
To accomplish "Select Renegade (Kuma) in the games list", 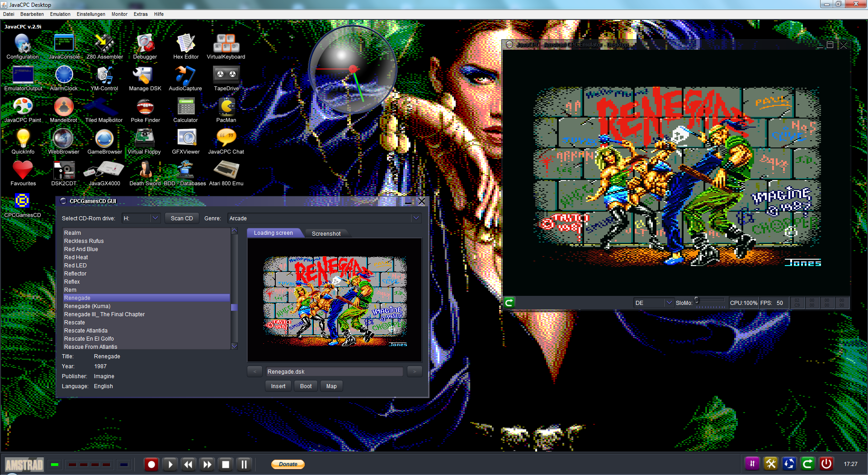I will click(x=146, y=306).
